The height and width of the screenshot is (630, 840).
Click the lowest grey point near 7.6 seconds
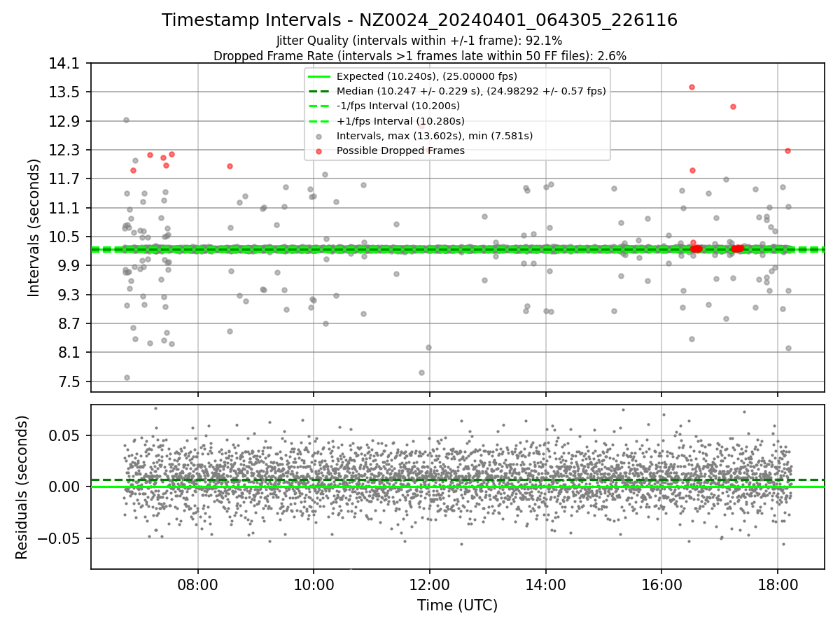tap(127, 377)
